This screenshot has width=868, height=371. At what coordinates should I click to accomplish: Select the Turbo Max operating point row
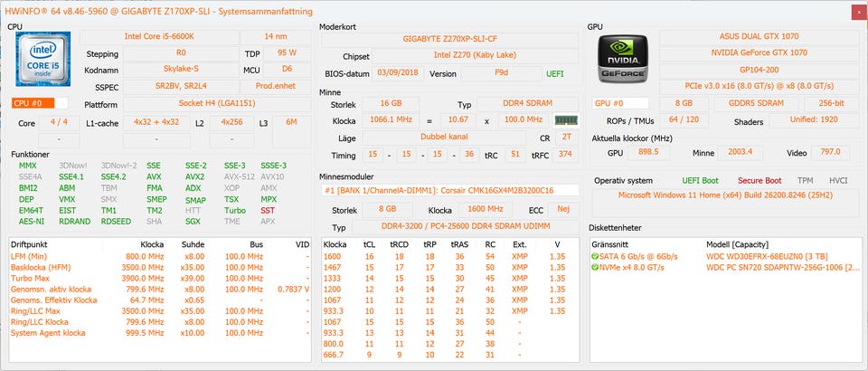click(x=161, y=279)
